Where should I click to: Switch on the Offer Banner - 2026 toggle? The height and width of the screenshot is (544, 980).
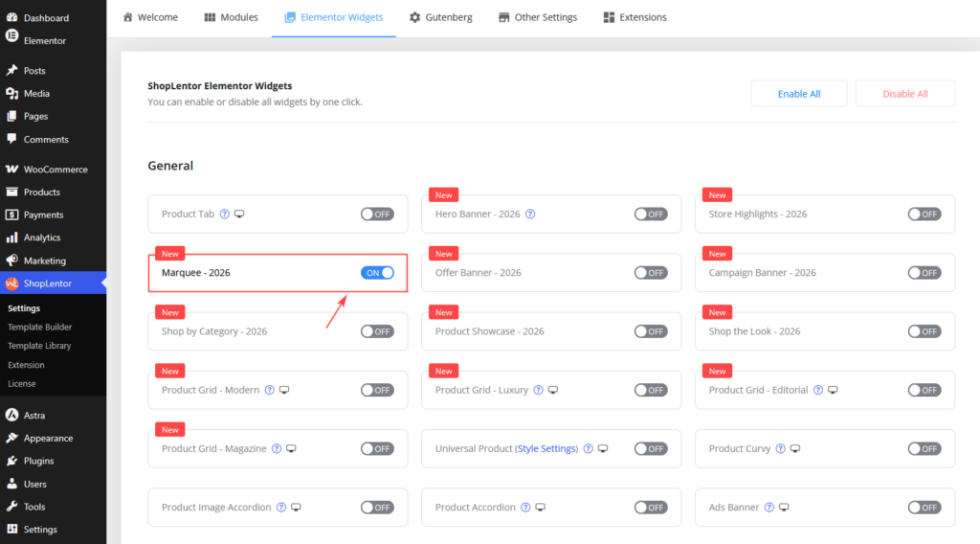point(651,273)
